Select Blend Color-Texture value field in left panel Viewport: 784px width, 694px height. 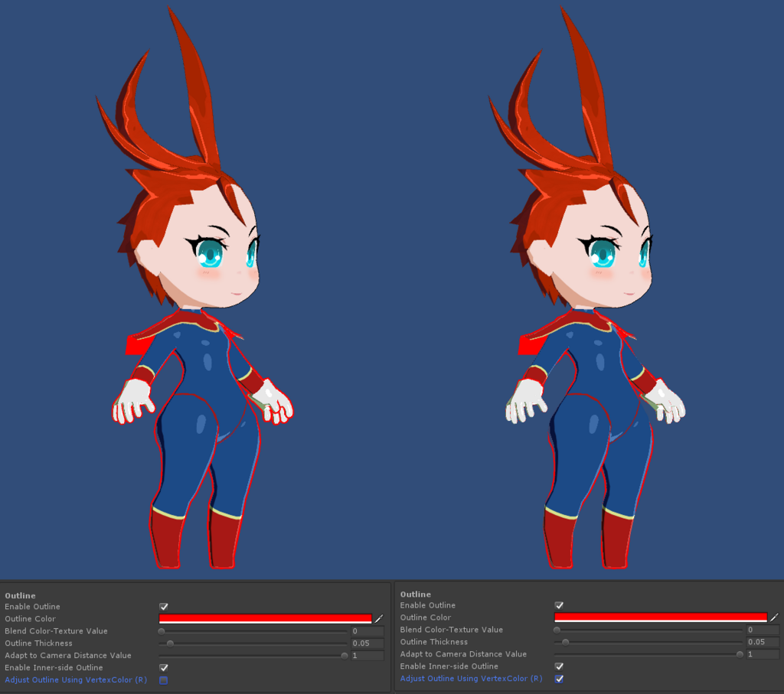pos(367,631)
